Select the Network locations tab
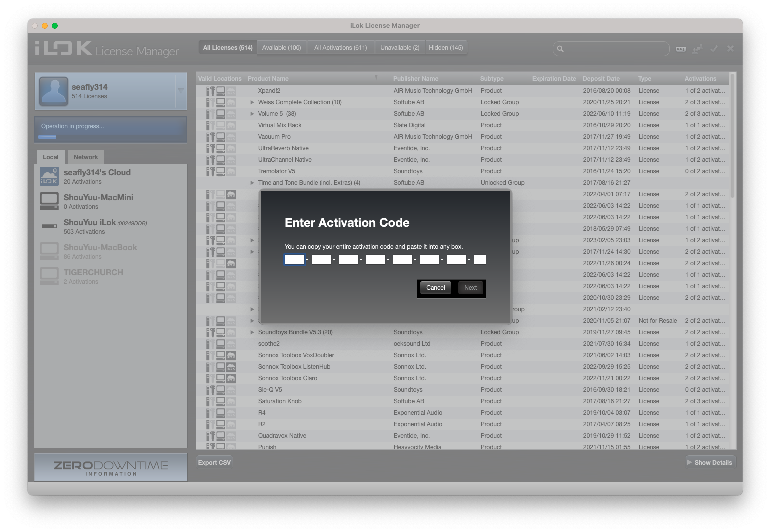 tap(86, 157)
